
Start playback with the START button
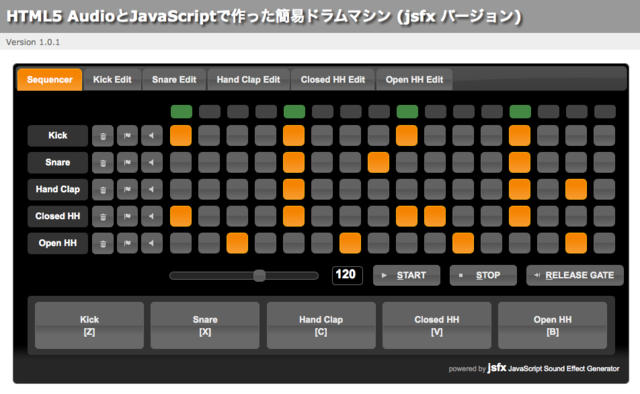click(407, 275)
